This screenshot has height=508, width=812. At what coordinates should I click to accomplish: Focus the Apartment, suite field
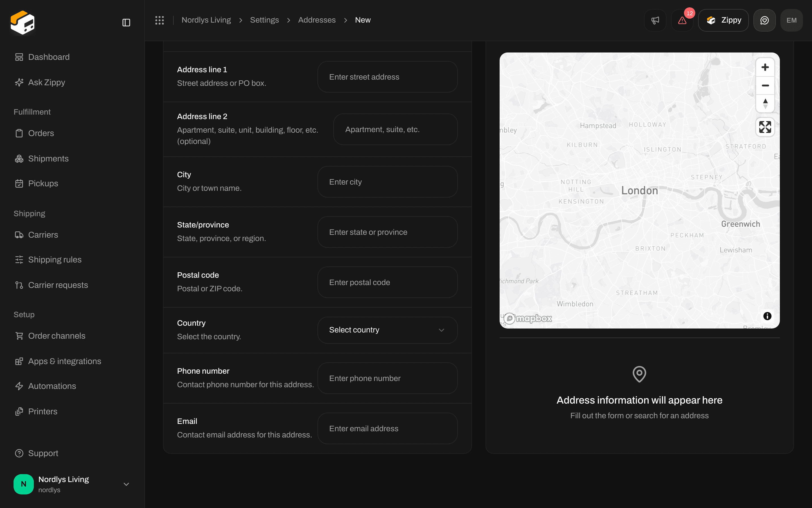[395, 129]
